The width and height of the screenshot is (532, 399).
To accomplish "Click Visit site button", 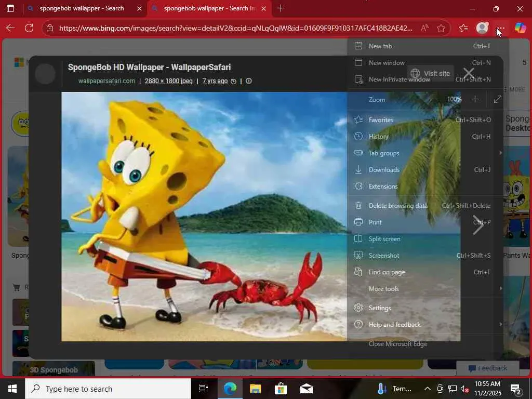I will 430,73.
